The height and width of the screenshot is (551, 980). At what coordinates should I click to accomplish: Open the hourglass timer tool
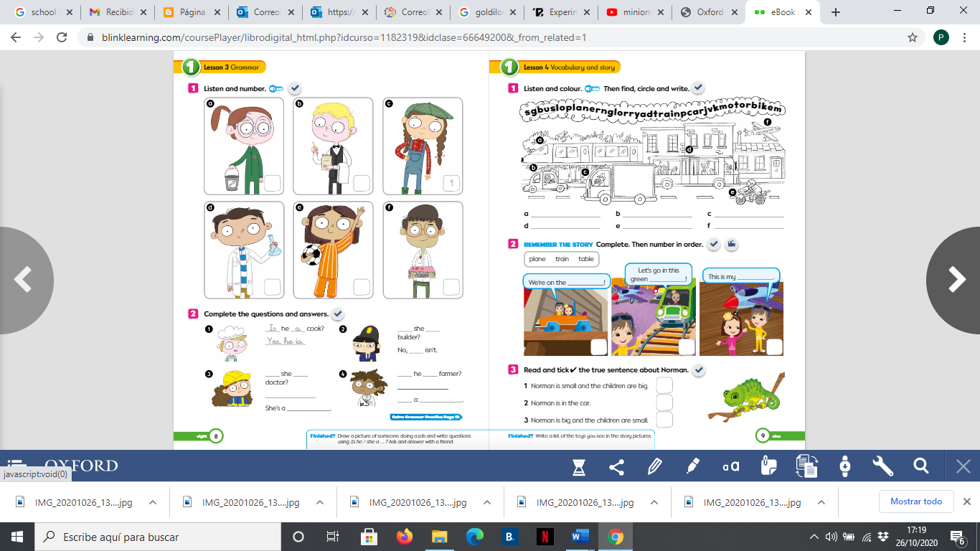[578, 466]
